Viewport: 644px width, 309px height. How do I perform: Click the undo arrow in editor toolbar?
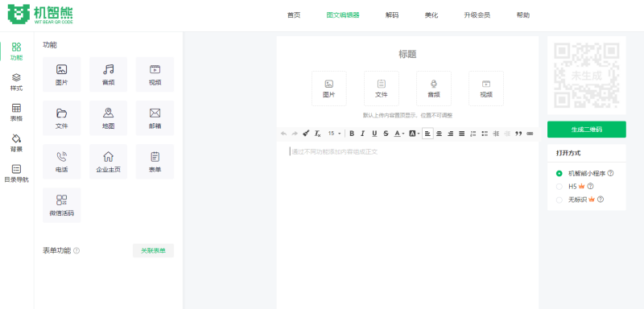(x=283, y=134)
